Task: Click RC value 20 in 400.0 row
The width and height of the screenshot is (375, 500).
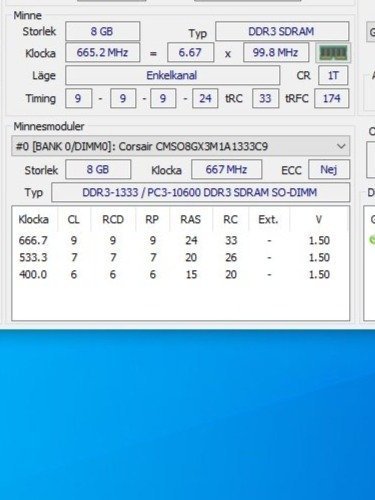Action: [x=231, y=274]
